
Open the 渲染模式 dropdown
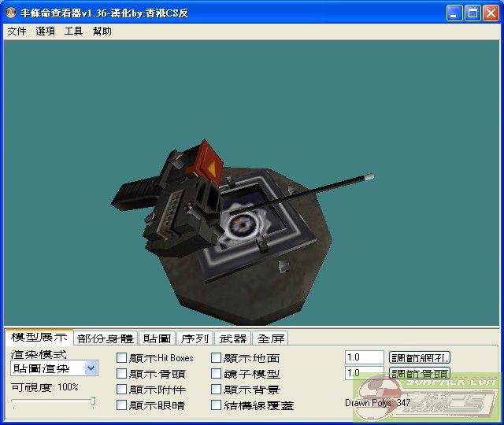54,368
